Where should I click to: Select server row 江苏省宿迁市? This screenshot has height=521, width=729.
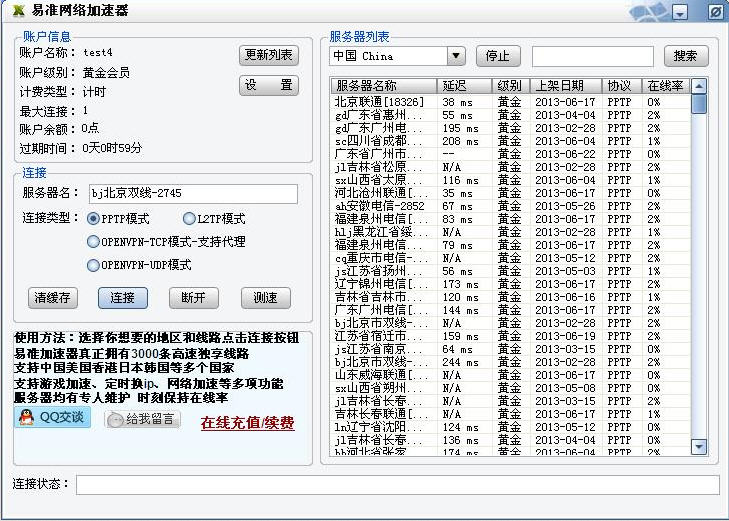click(510, 336)
